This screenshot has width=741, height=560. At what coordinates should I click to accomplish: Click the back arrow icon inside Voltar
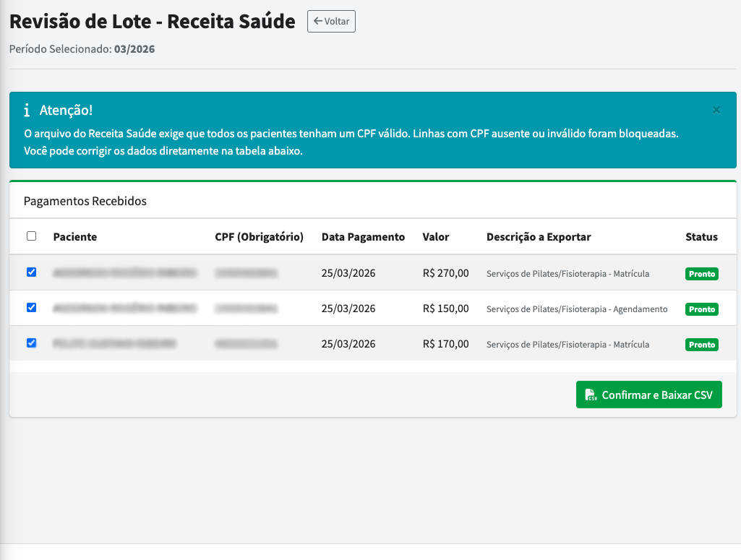(x=317, y=21)
